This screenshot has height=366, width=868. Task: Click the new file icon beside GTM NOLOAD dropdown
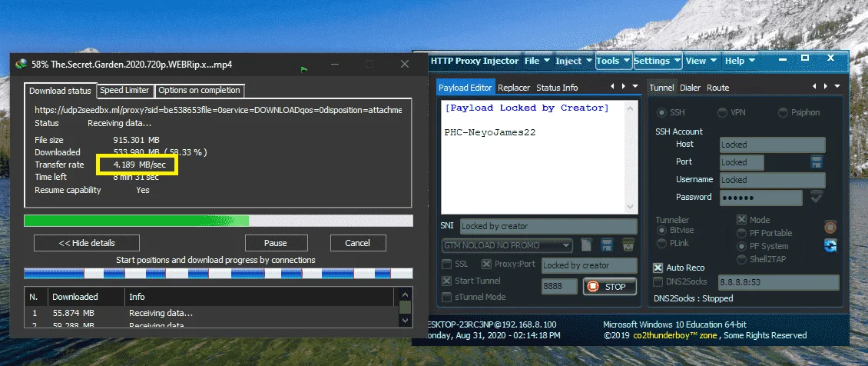(586, 245)
